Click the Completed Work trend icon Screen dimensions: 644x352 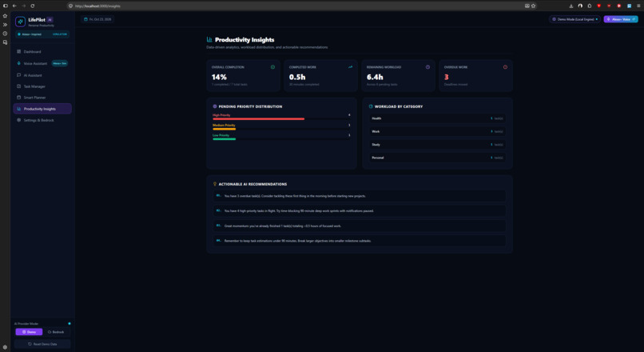pyautogui.click(x=350, y=67)
